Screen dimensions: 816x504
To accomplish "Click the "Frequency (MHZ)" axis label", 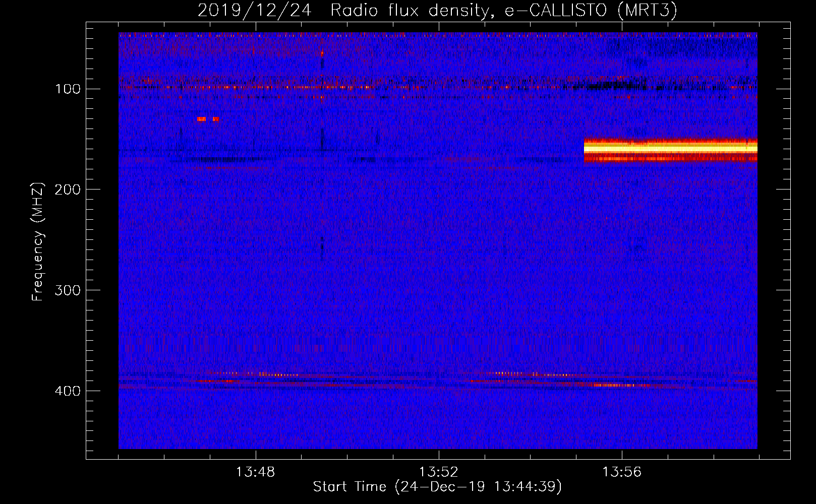I will pos(38,241).
